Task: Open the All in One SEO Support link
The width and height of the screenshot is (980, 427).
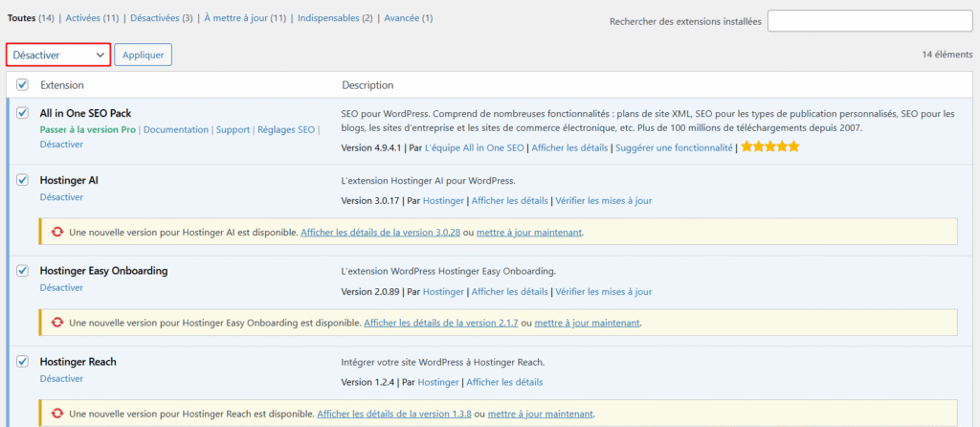Action: (x=233, y=130)
